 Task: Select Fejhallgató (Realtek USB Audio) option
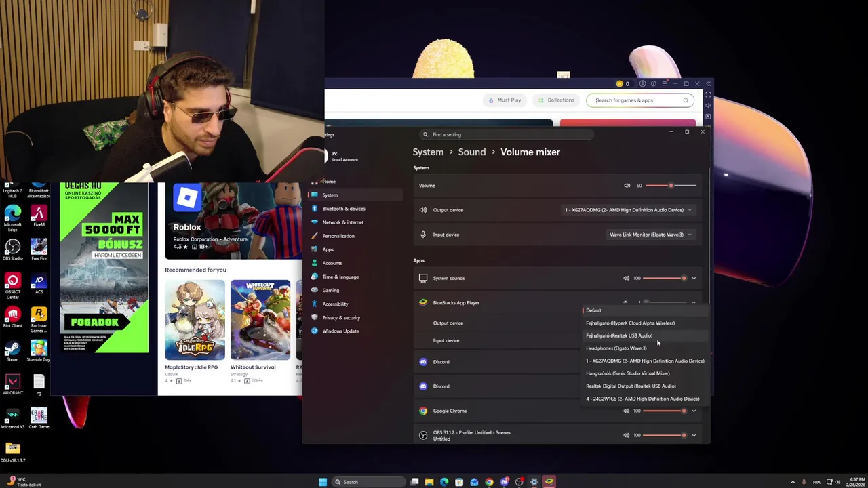click(x=644, y=335)
